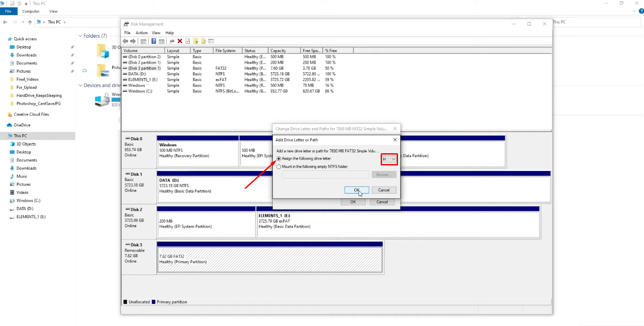
Task: Open Downloads in Quick access
Action: 26,55
